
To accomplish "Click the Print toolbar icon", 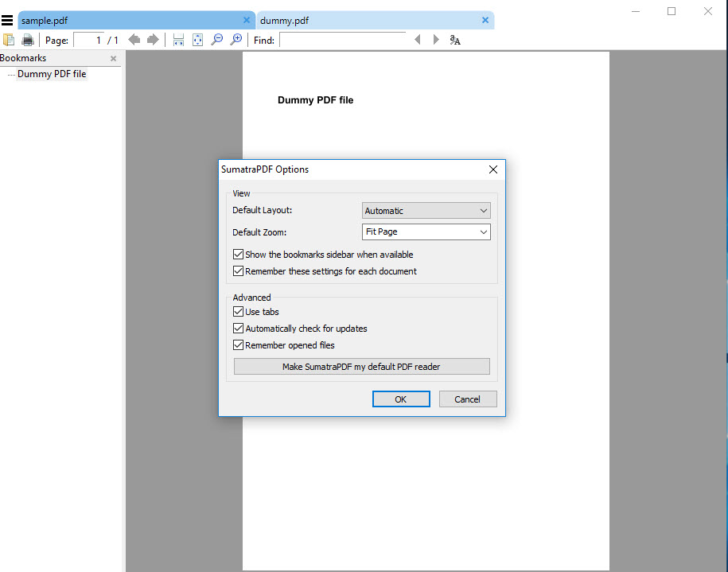I will (28, 40).
